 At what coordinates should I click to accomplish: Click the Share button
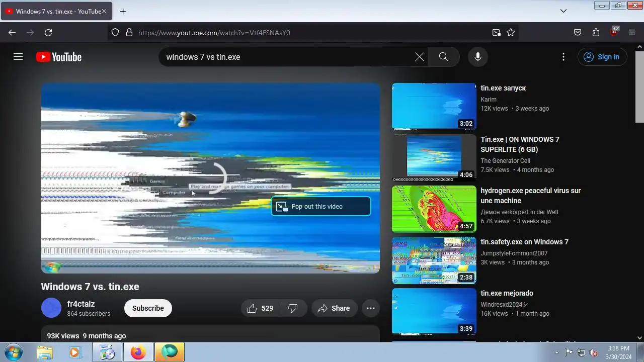tap(334, 308)
